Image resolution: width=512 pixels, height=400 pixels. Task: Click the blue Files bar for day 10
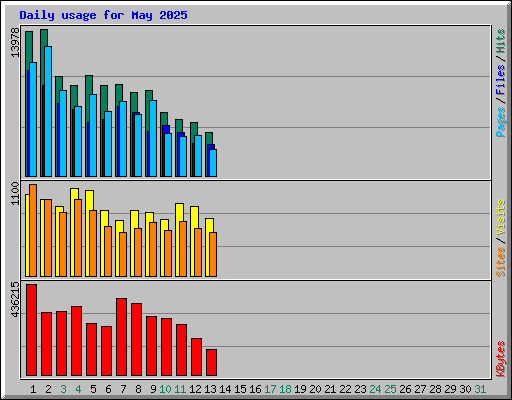click(x=166, y=129)
